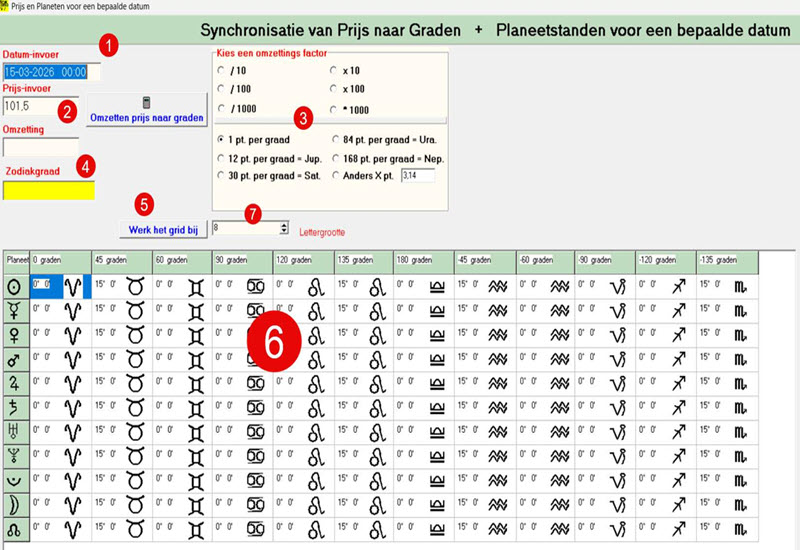This screenshot has height=550, width=800.
Task: Select the Lunar Node row header
Action: click(16, 530)
